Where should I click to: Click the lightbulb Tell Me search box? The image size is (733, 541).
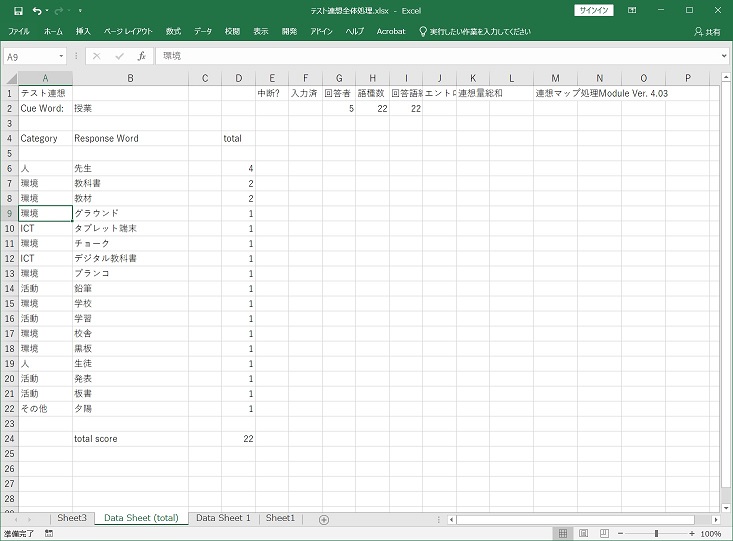[x=474, y=32]
